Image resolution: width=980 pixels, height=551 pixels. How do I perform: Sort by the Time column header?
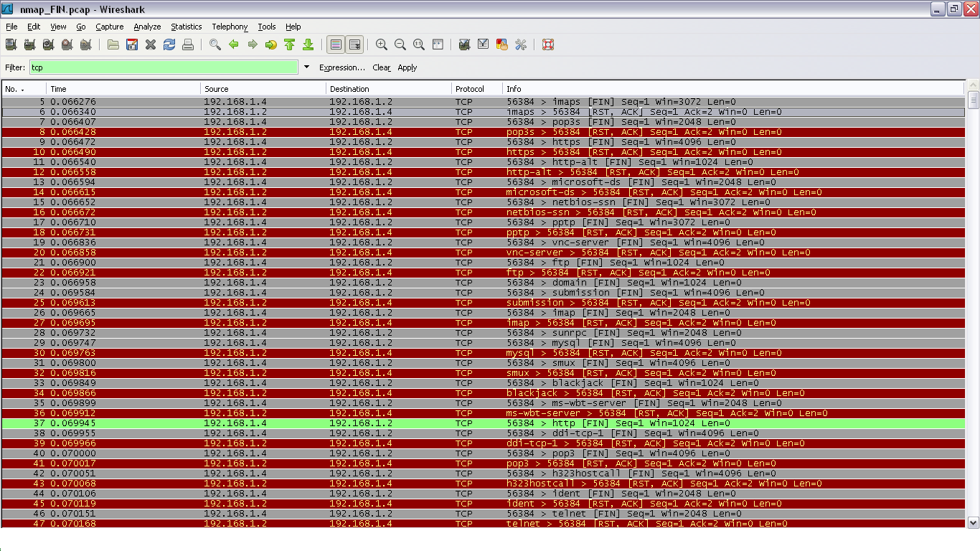click(123, 89)
